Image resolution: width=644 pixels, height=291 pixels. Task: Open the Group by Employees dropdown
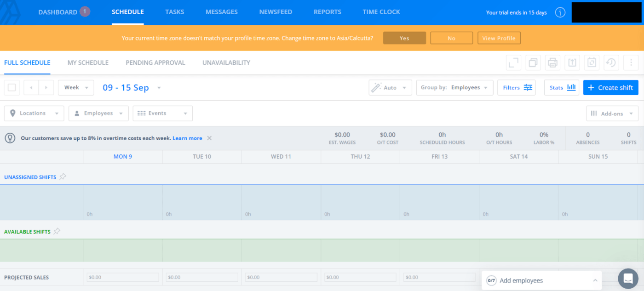(x=454, y=87)
